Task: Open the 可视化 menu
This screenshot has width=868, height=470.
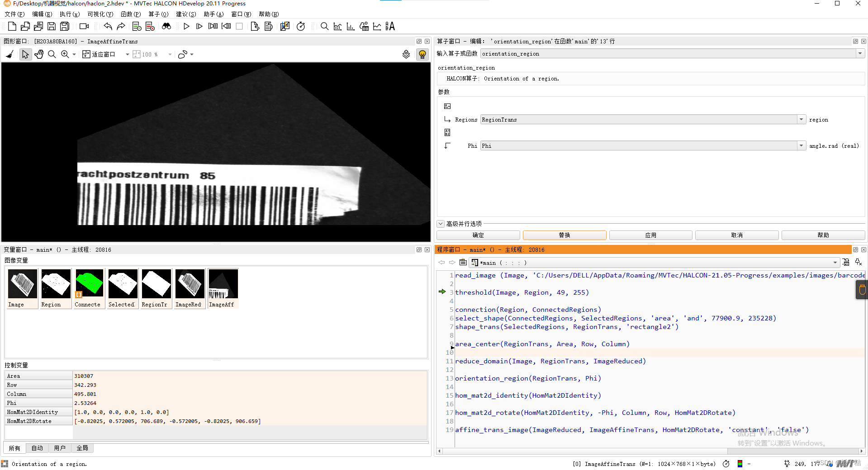Action: coord(100,14)
